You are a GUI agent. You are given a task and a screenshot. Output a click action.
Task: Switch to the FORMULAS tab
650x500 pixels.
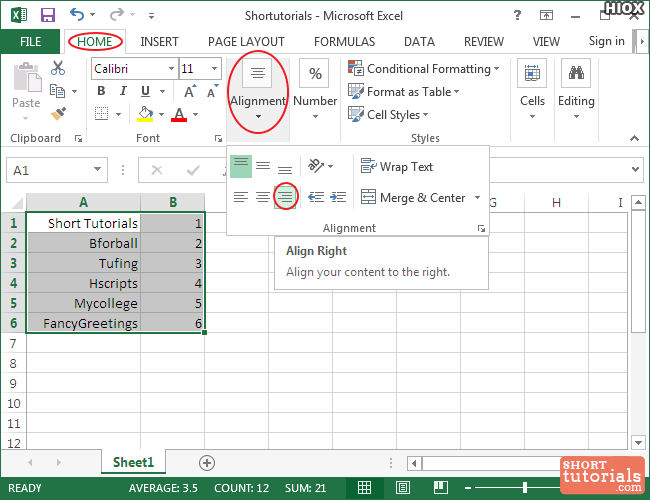pos(344,41)
